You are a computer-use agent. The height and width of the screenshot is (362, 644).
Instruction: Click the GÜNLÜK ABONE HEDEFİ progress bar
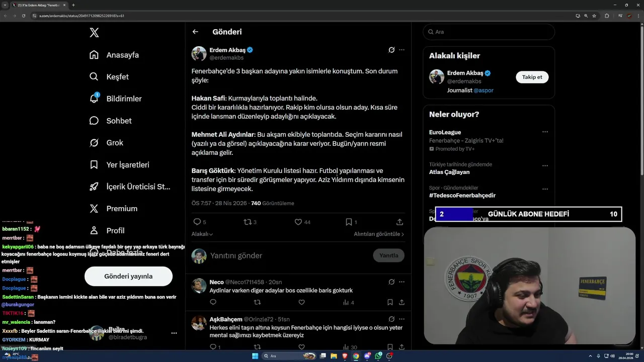point(528,214)
